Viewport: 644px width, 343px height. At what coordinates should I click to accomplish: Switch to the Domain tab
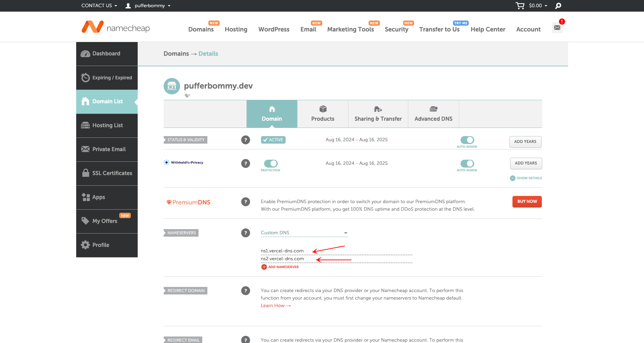[272, 114]
